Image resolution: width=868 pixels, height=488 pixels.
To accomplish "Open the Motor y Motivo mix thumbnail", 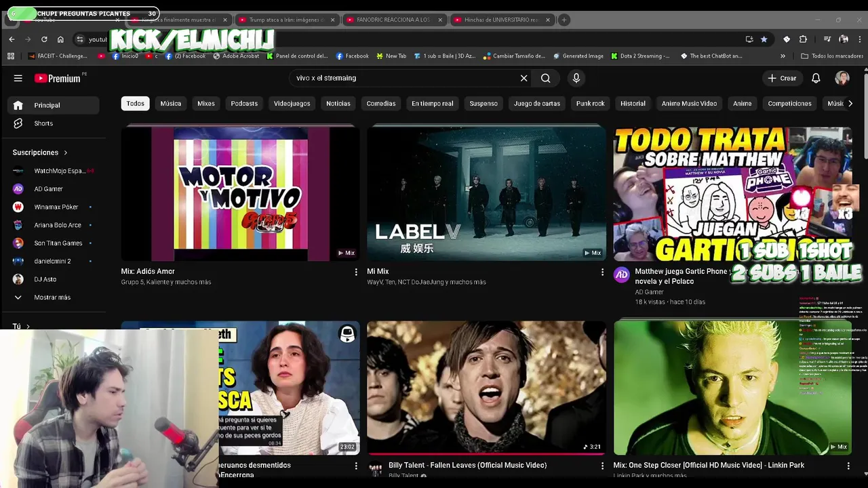I will (240, 193).
